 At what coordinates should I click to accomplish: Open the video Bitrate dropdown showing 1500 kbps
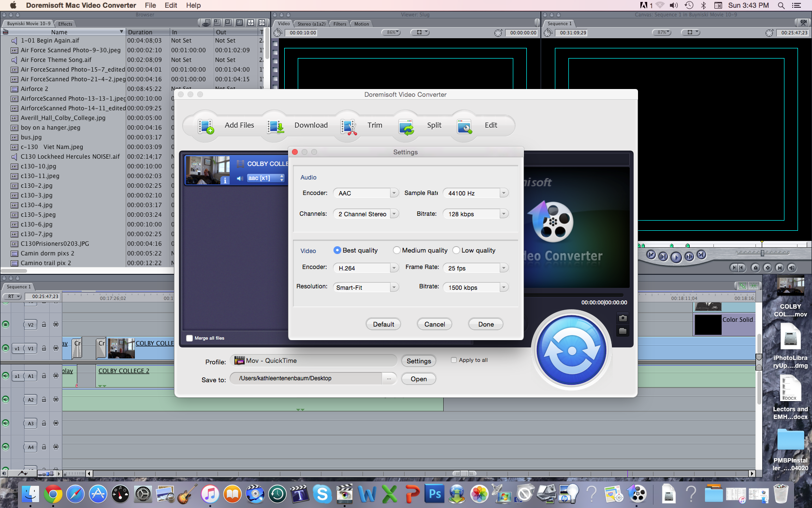476,287
